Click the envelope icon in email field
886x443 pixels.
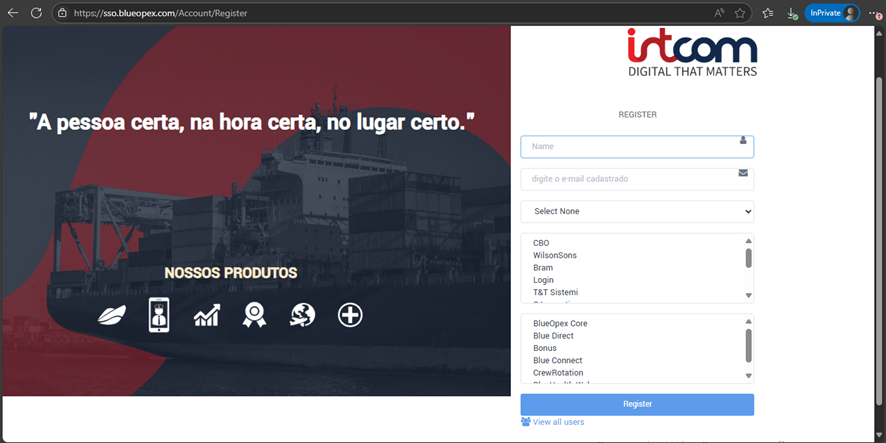[743, 173]
